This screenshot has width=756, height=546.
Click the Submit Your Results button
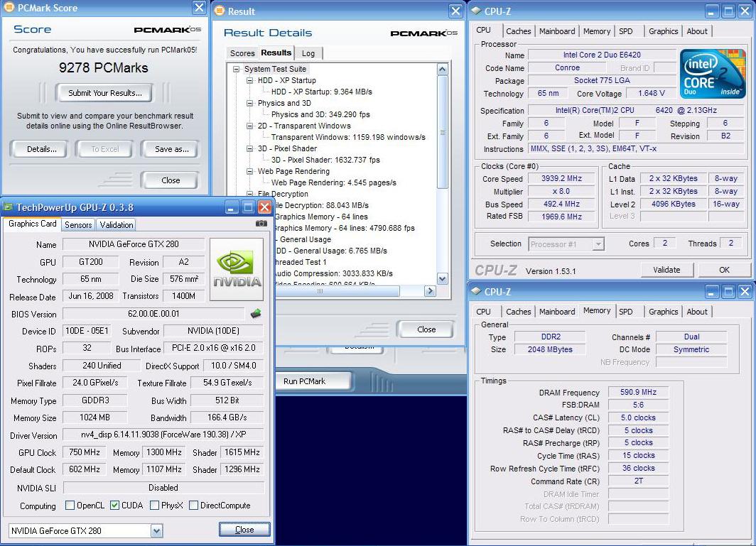tap(104, 93)
